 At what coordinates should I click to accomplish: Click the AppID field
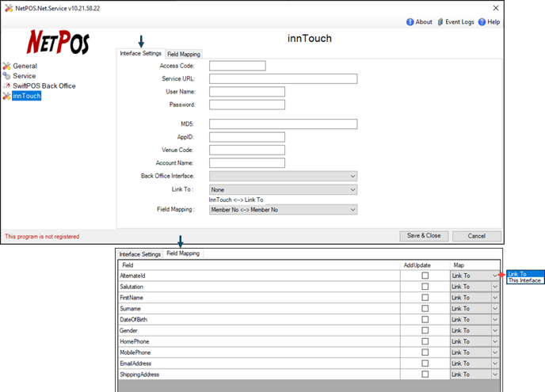247,137
